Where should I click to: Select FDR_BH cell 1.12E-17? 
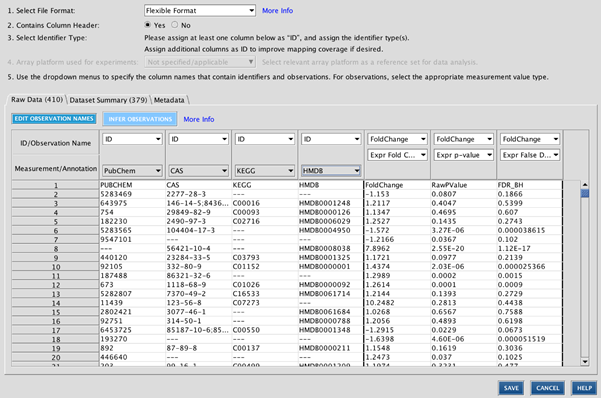[x=530, y=248]
